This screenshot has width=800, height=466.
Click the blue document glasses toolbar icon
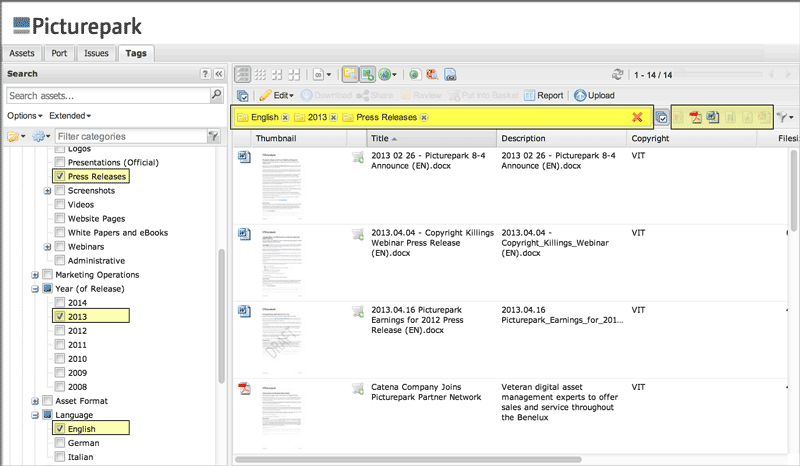tap(450, 75)
